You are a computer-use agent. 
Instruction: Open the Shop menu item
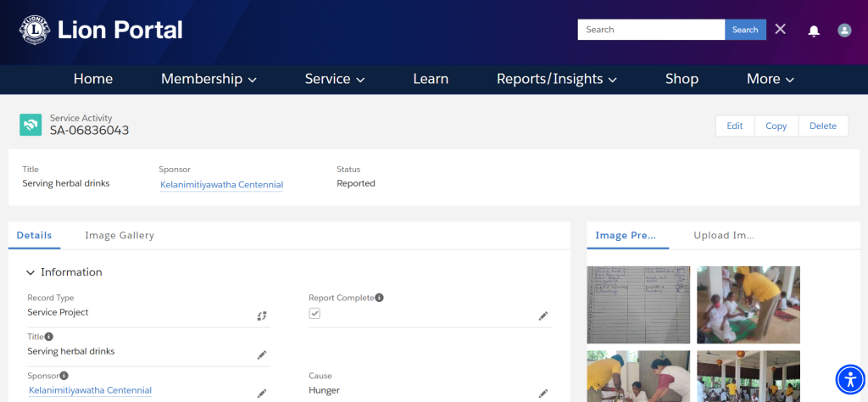coord(682,79)
